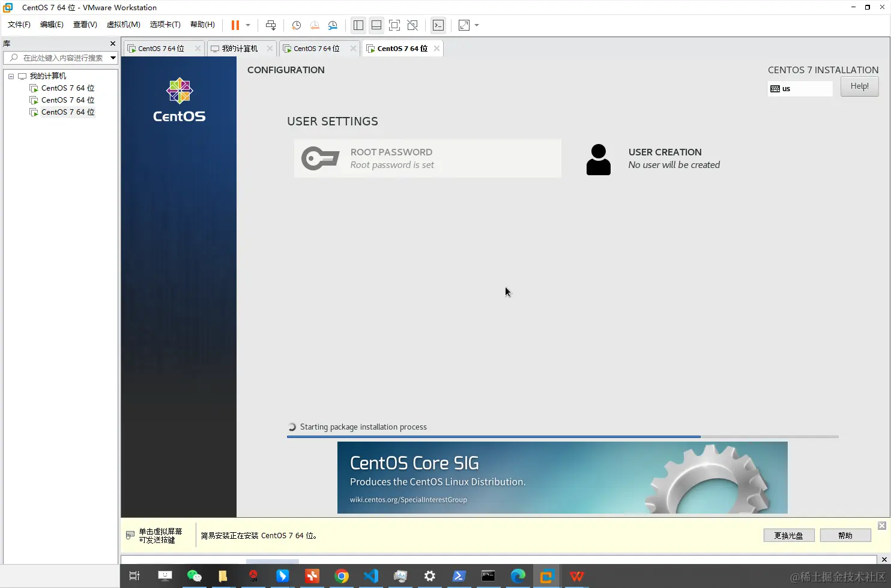Open WeChat from the taskbar
This screenshot has height=588, width=891.
pyautogui.click(x=194, y=576)
